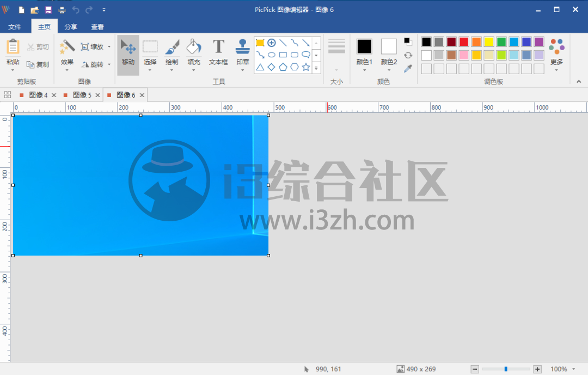Screen dimensions: 588x375
Task: Pick the eyedropper color picker tool
Action: coord(408,68)
